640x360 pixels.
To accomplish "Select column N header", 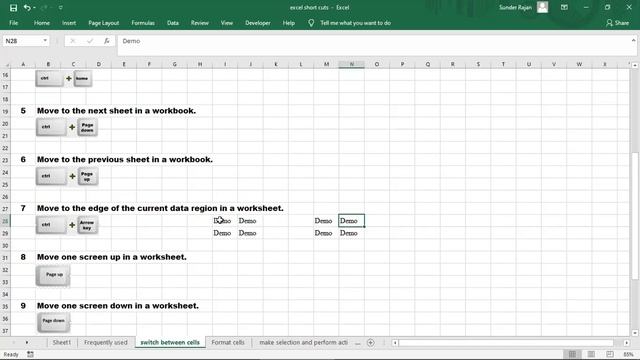I will coord(351,64).
